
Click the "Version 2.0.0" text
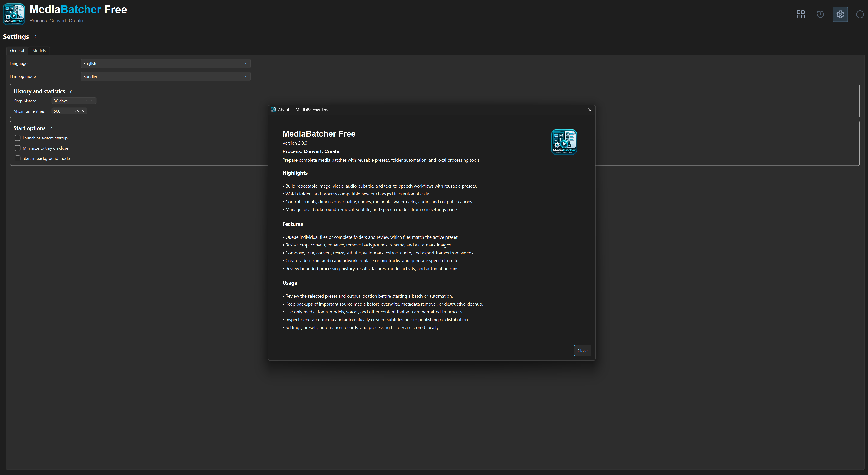pos(295,143)
